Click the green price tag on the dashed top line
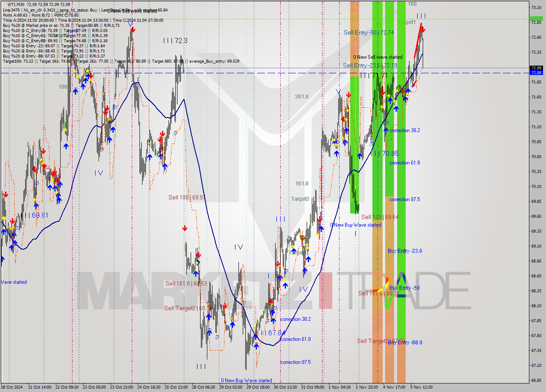This screenshot has width=546, height=392. tap(536, 19)
